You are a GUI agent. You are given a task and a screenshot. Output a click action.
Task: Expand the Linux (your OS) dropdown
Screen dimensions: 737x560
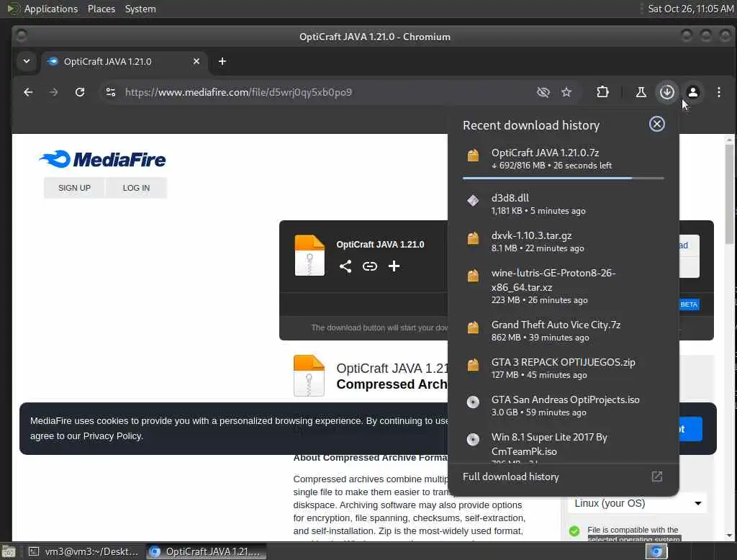pos(638,503)
